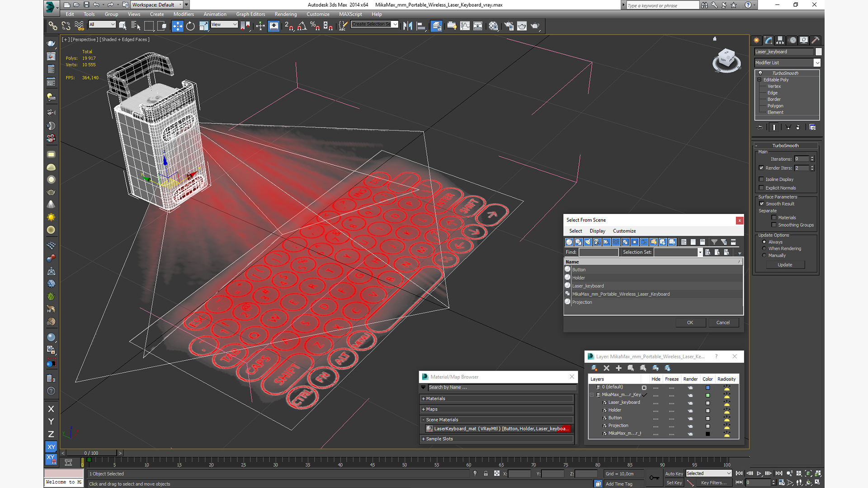Open the Manage Layers tool

tap(436, 26)
